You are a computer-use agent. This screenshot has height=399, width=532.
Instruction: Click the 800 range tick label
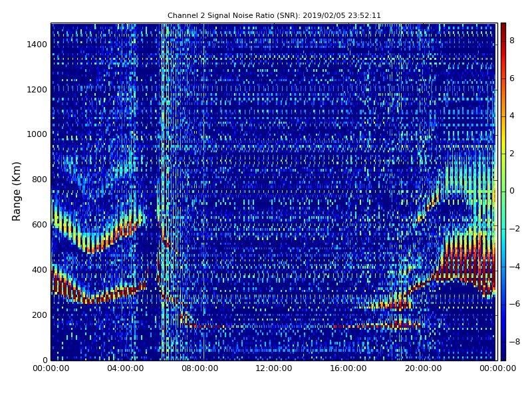coord(39,180)
